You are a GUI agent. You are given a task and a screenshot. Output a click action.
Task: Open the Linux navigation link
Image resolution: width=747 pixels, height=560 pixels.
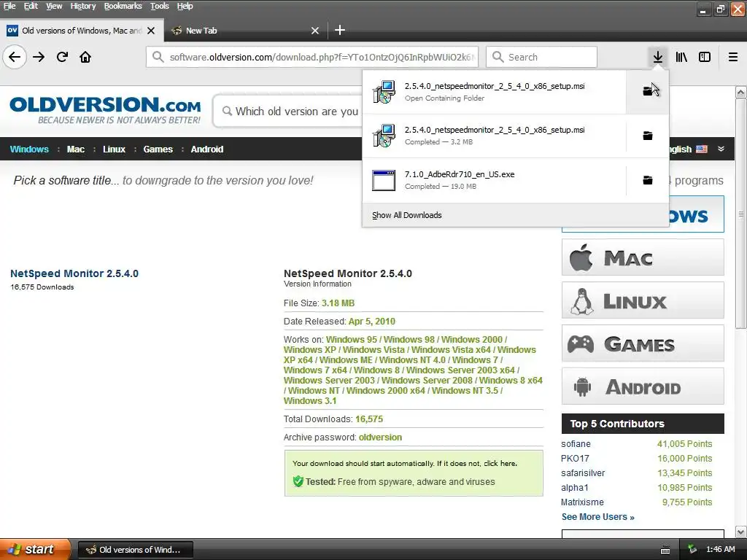coord(114,149)
